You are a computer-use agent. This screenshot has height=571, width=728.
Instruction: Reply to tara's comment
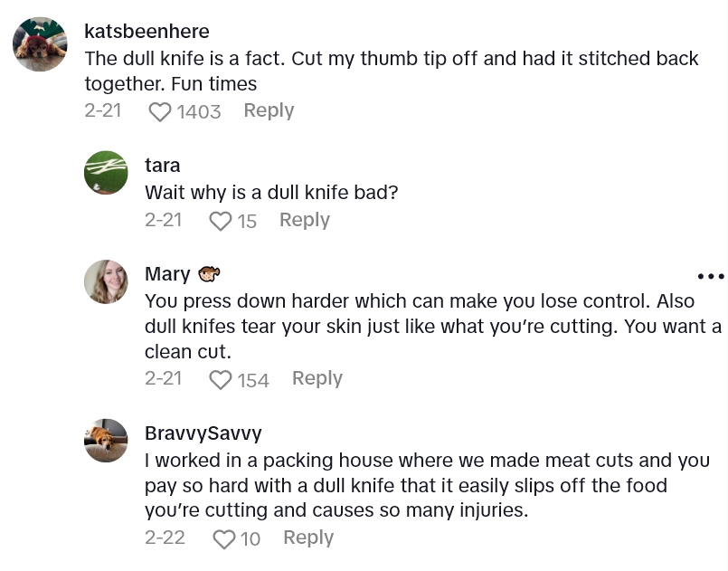pos(304,220)
